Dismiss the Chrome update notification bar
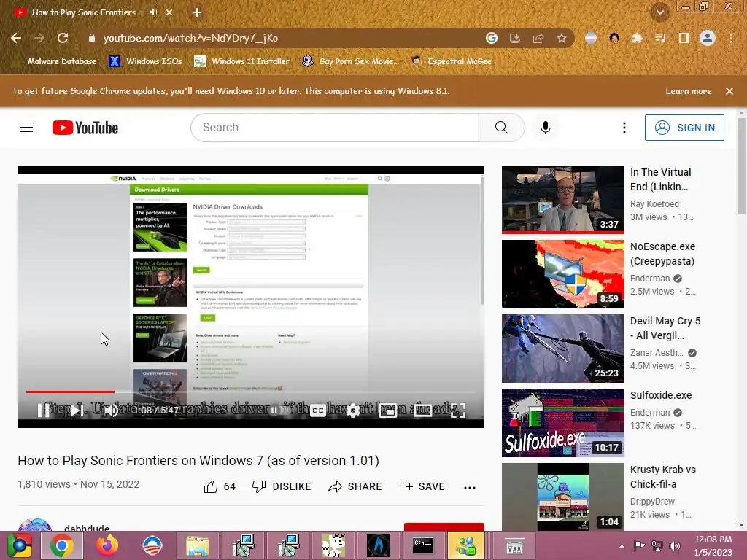The image size is (747, 560). coord(729,91)
